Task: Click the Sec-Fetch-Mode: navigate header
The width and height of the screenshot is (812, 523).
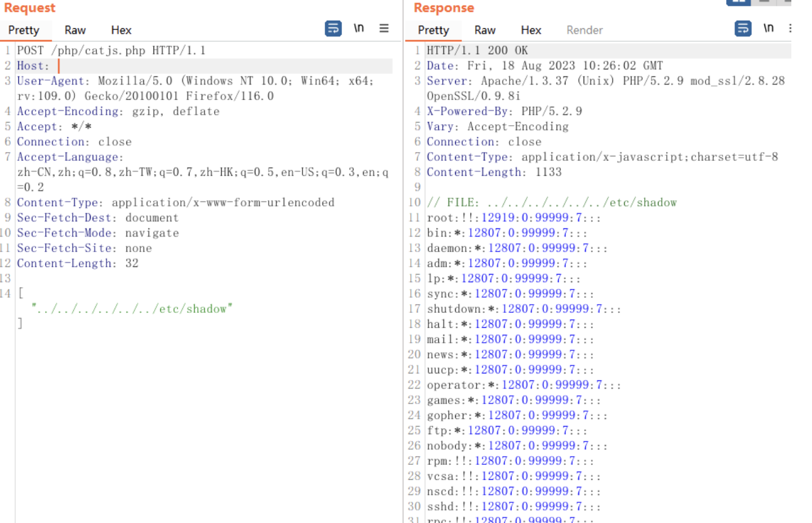Action: (98, 233)
